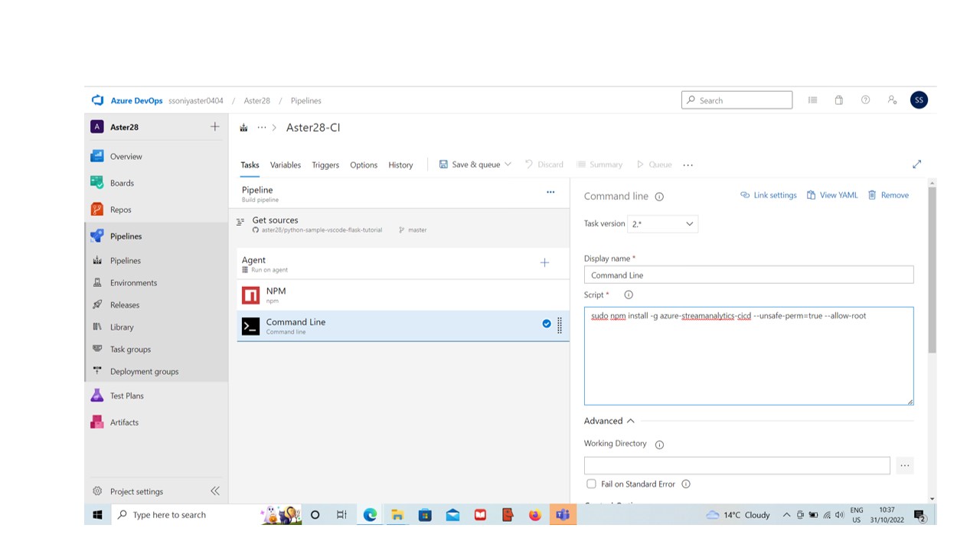
Task: Browse Working Directory with ellipsis button
Action: coord(905,465)
